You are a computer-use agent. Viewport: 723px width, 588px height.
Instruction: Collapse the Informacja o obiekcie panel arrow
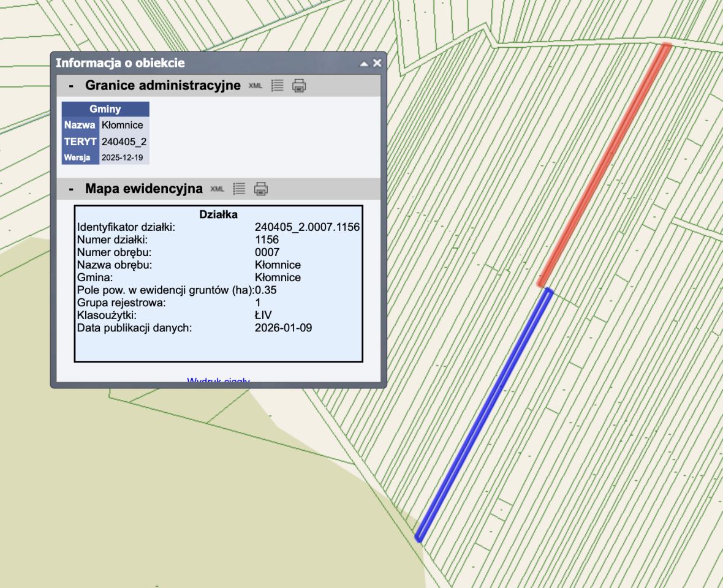(364, 64)
